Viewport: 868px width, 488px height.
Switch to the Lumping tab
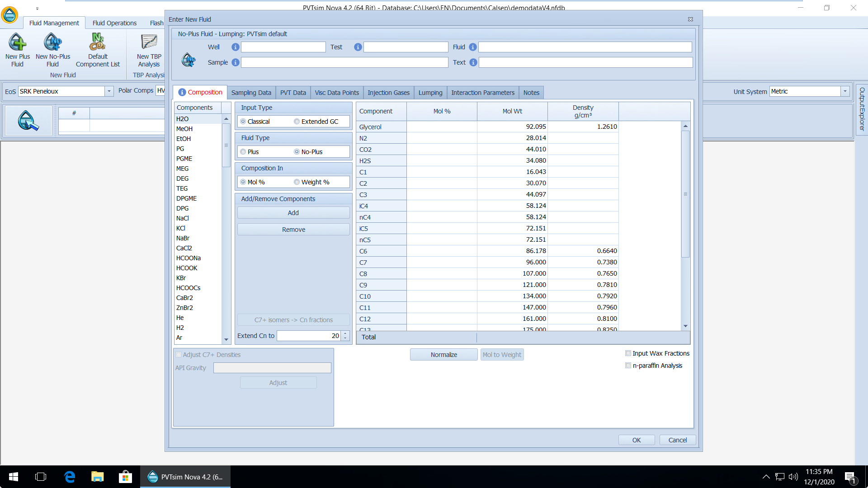430,93
